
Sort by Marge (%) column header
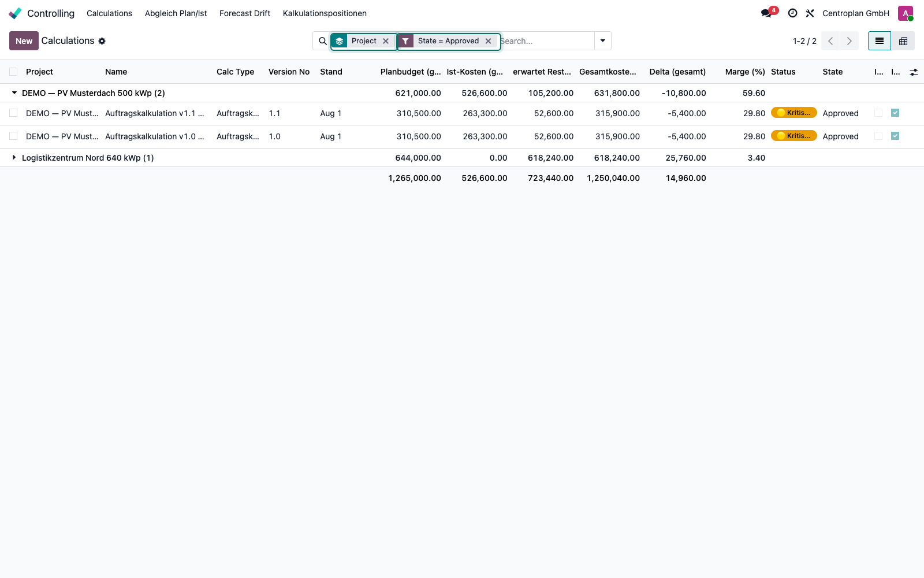pos(745,72)
